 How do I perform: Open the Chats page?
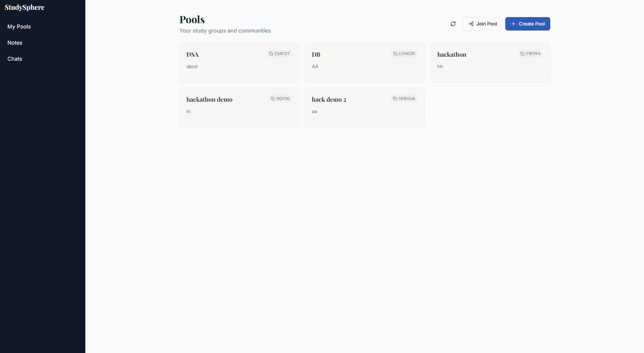(x=15, y=59)
